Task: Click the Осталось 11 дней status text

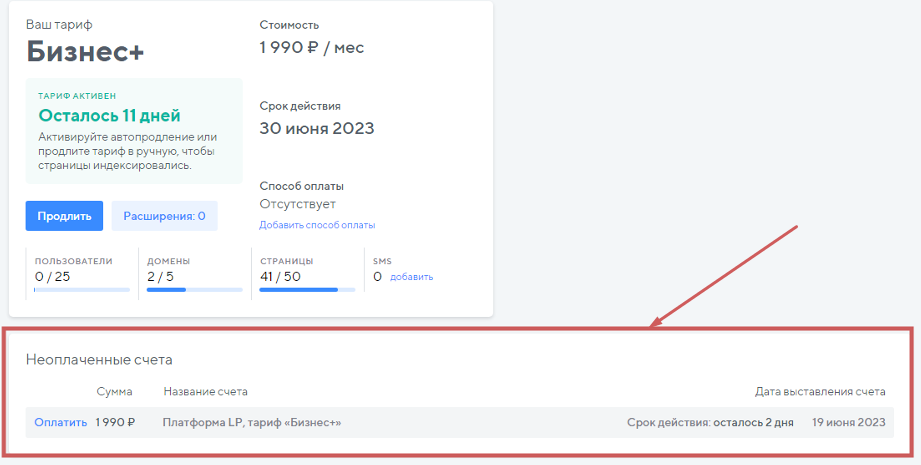Action: pyautogui.click(x=109, y=115)
